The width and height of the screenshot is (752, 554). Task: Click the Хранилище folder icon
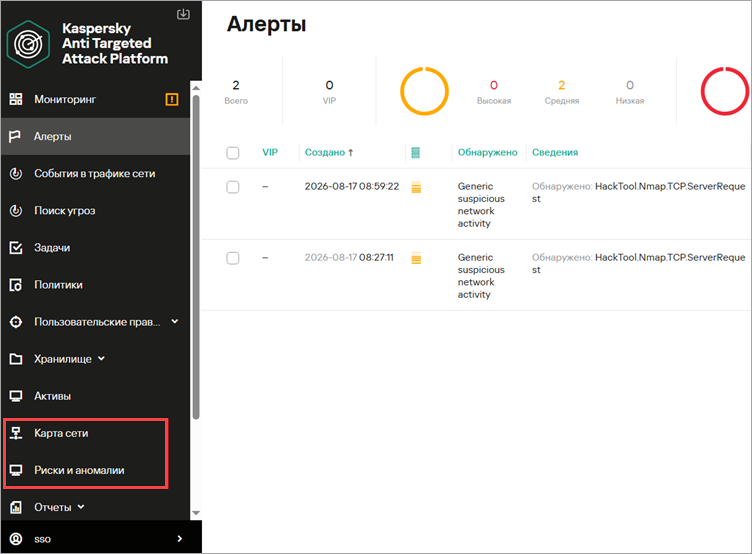(16, 359)
